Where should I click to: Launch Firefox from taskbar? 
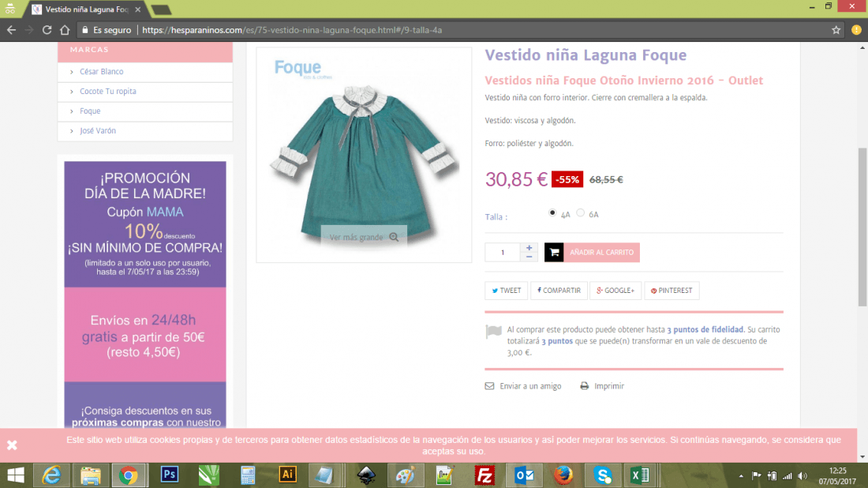coord(563,475)
